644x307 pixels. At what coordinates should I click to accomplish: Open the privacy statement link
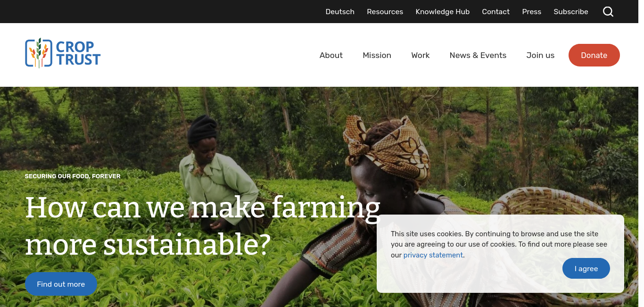433,255
